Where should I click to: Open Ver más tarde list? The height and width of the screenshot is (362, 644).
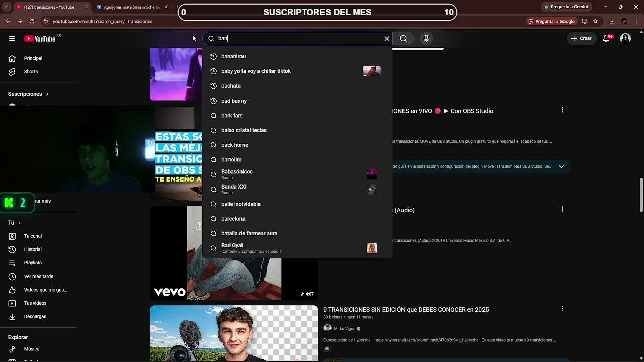pos(39,277)
